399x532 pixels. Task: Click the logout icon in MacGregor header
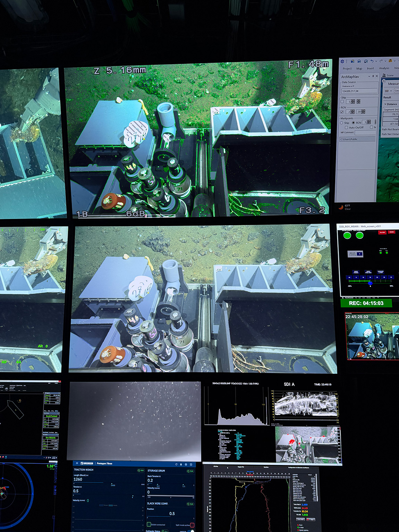tap(191, 464)
